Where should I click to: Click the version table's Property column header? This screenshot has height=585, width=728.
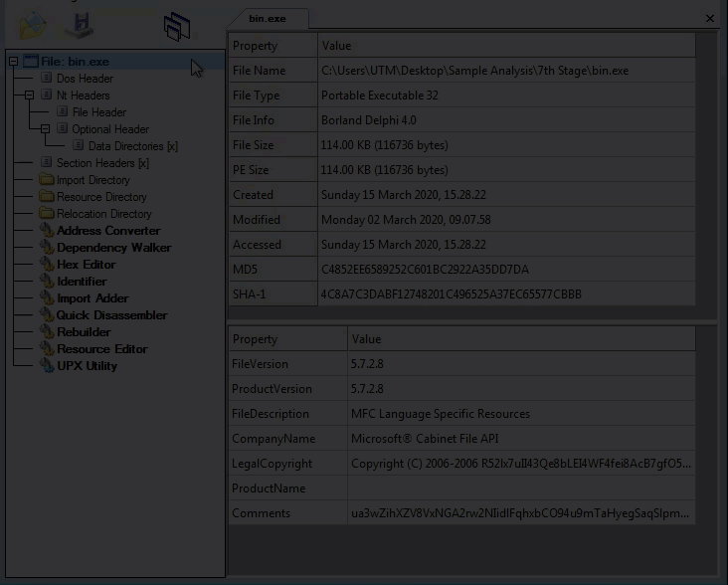pos(287,339)
